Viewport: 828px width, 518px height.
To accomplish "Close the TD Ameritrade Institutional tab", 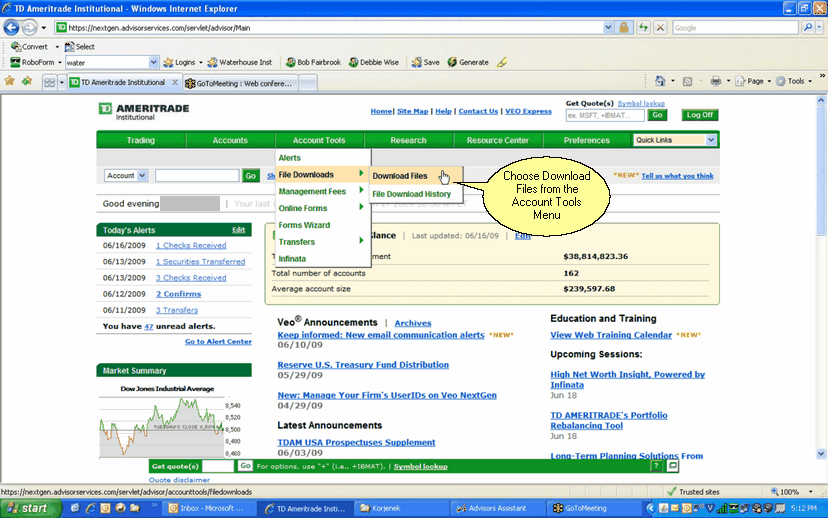I will [x=175, y=82].
